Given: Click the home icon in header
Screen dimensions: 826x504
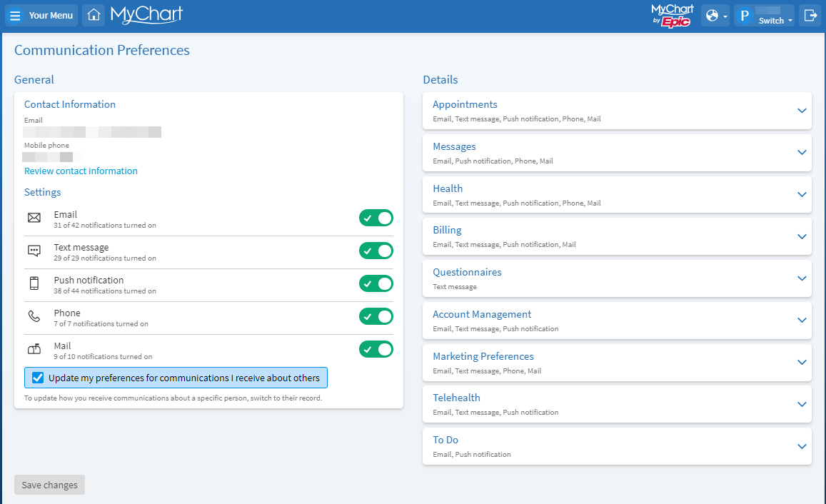Looking at the screenshot, I should [94, 15].
